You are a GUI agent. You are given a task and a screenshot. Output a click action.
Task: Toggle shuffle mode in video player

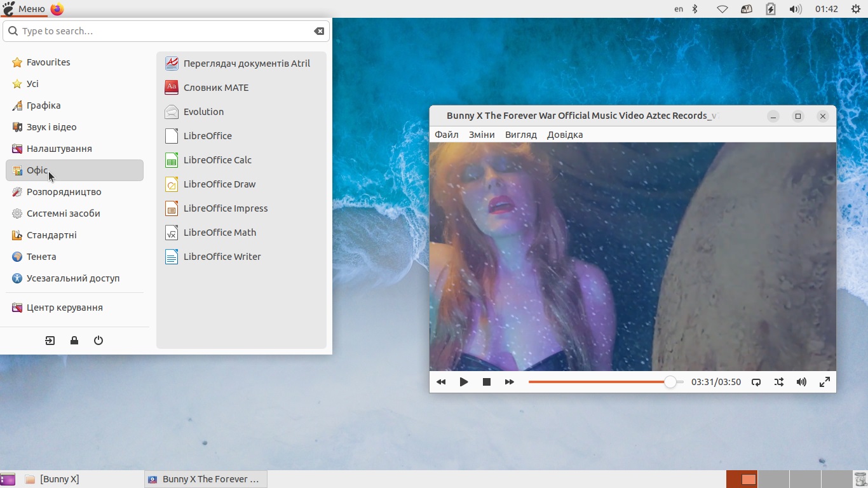click(779, 382)
